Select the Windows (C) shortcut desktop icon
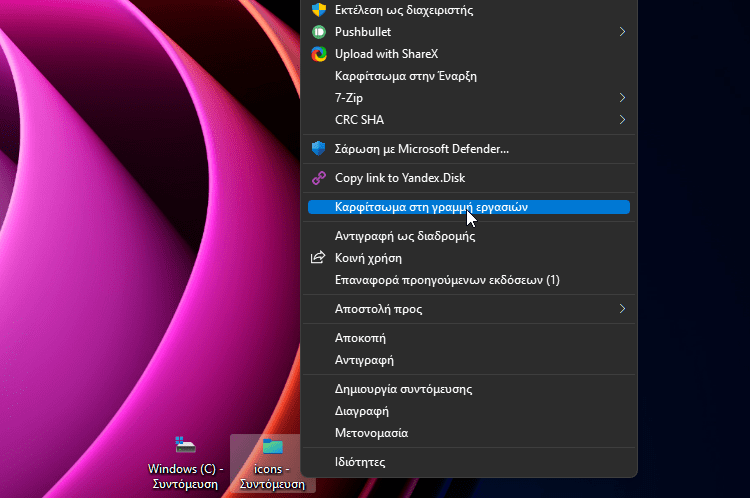The image size is (750, 498). point(186,445)
